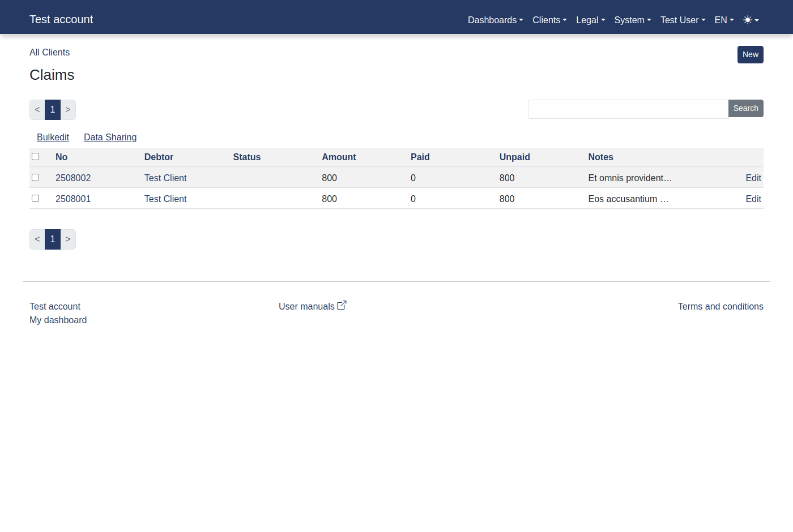Open Test Client for claim 2508001
This screenshot has height=532, width=793.
coord(165,199)
